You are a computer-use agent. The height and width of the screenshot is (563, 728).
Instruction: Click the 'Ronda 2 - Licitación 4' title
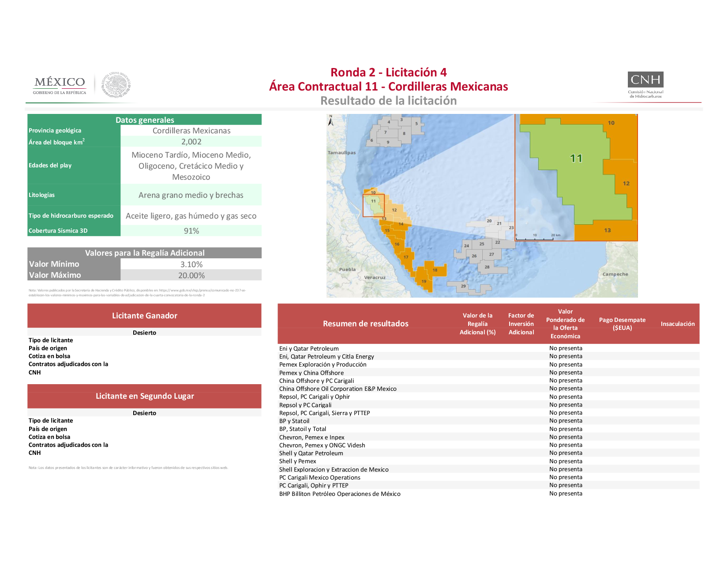tap(388, 72)
